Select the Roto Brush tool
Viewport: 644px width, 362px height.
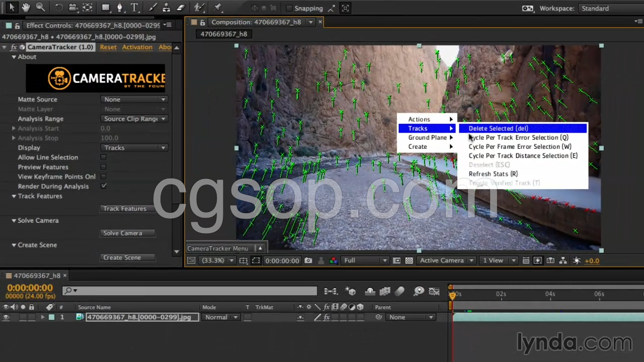pos(200,8)
